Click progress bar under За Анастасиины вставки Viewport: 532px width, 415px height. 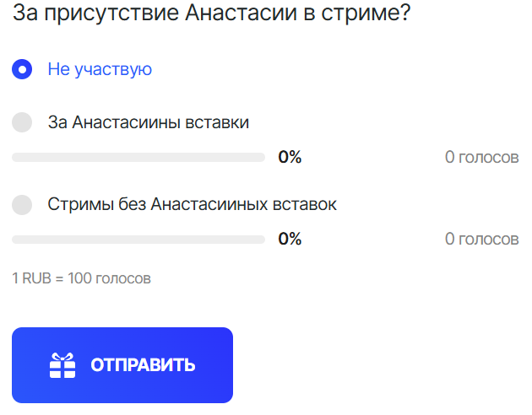tap(138, 158)
